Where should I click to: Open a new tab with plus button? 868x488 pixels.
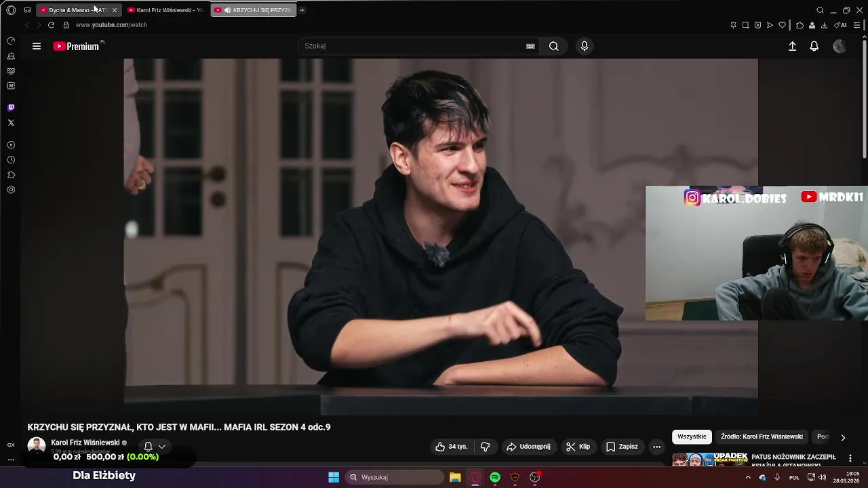click(302, 10)
